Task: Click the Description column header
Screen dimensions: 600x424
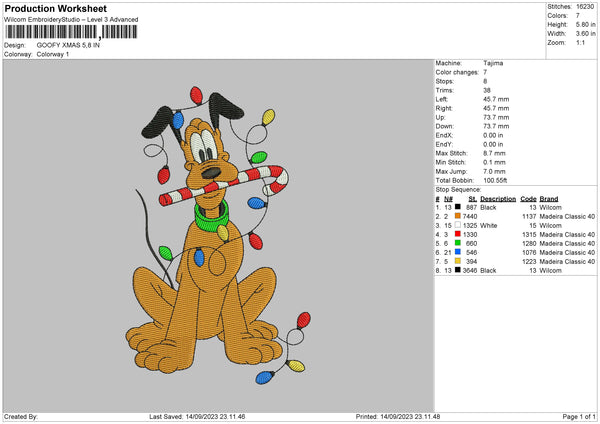Action: tap(498, 199)
